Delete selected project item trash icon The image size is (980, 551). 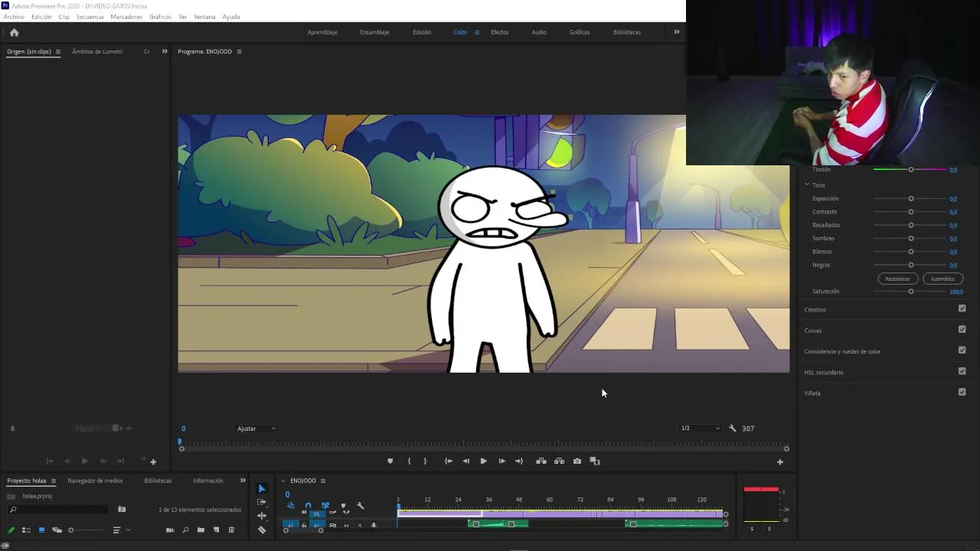pyautogui.click(x=231, y=530)
